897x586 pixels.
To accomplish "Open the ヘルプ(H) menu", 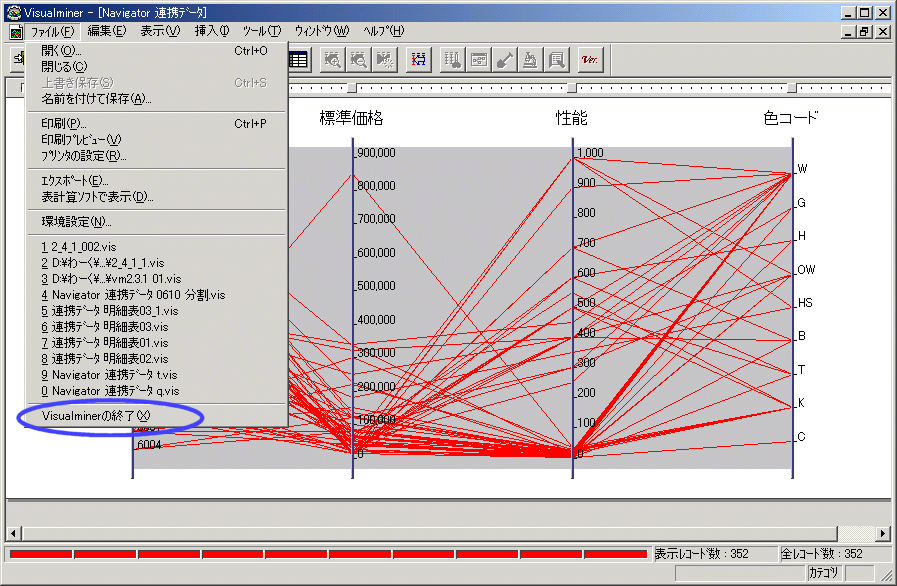I will click(x=383, y=31).
